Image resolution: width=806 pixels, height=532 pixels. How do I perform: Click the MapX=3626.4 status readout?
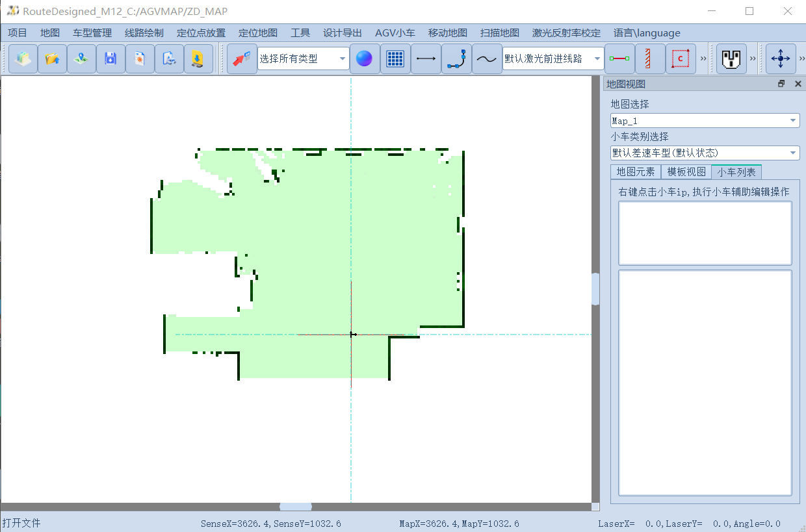click(x=459, y=524)
